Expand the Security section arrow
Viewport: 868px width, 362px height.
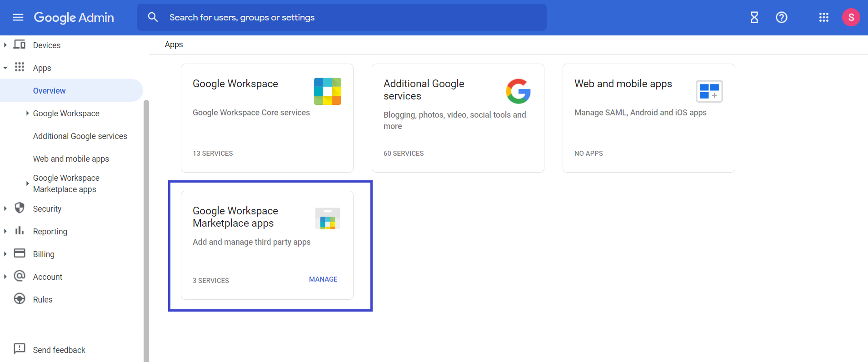[x=5, y=208]
